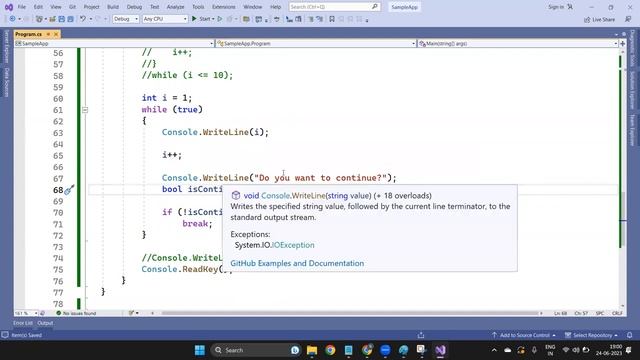
Task: Open the Debug menu
Action: coord(134,7)
